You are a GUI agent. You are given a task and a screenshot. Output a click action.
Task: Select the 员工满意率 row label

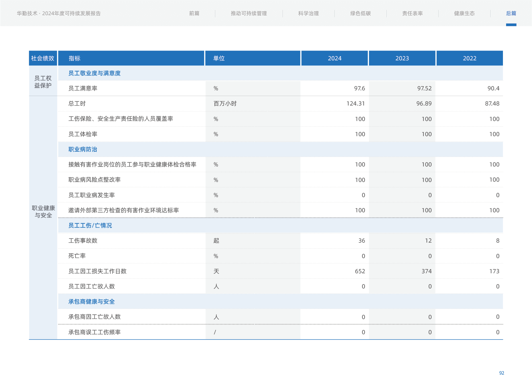coord(83,88)
